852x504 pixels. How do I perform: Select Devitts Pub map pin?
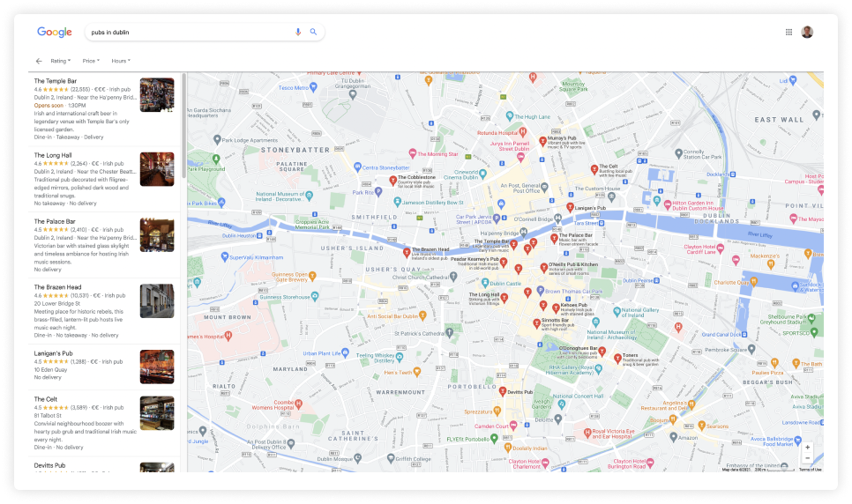point(503,391)
